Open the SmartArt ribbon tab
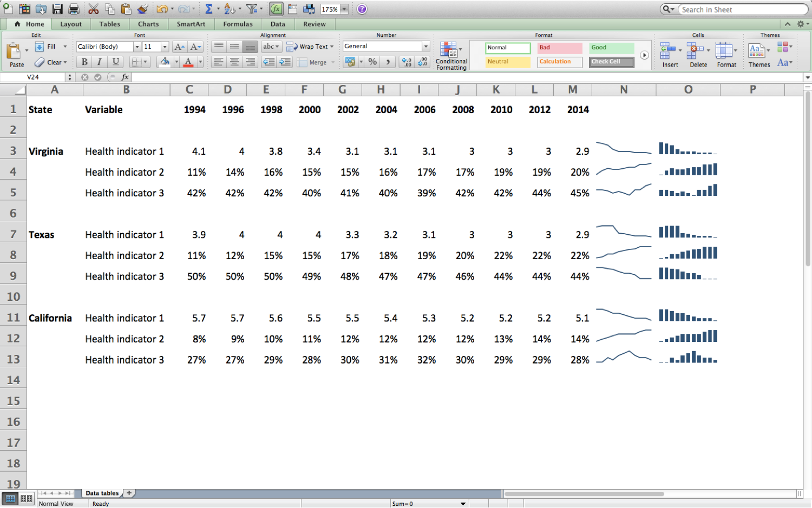This screenshot has width=812, height=508. 191,24
